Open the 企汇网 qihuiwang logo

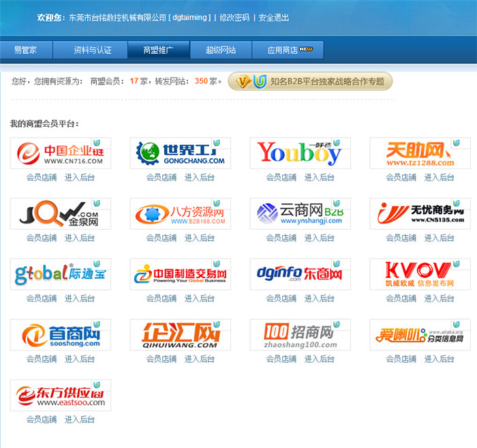(180, 335)
